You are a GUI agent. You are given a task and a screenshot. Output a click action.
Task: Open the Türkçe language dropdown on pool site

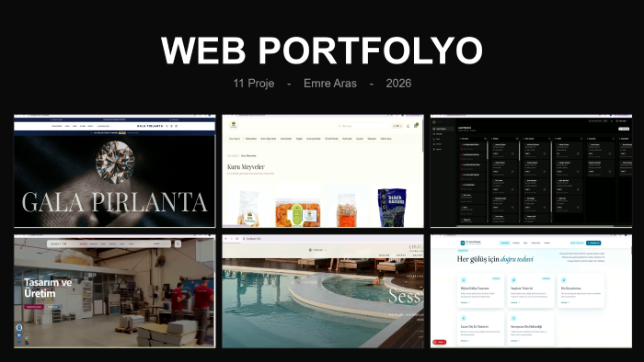pos(317,250)
